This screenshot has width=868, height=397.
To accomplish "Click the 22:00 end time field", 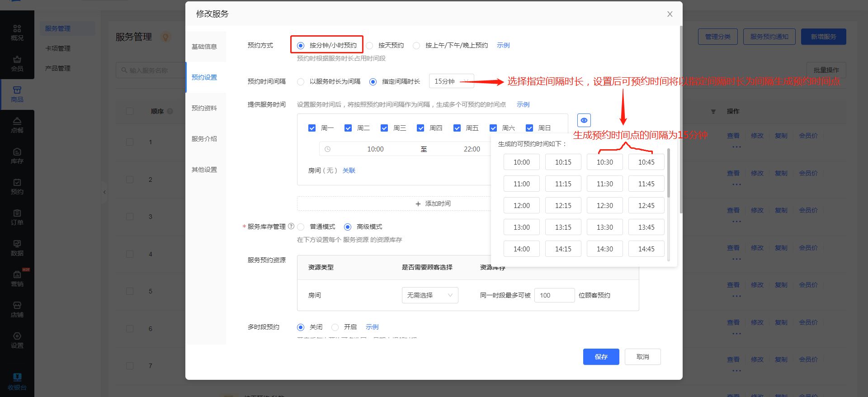I will [x=472, y=149].
